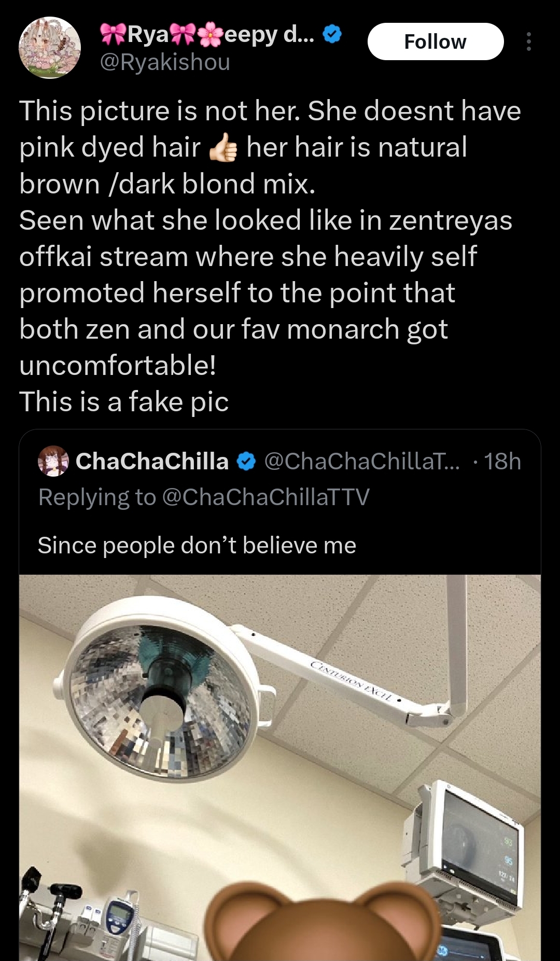Tap the cherry blossom emoji in the display name
The width and height of the screenshot is (560, 961).
click(210, 34)
